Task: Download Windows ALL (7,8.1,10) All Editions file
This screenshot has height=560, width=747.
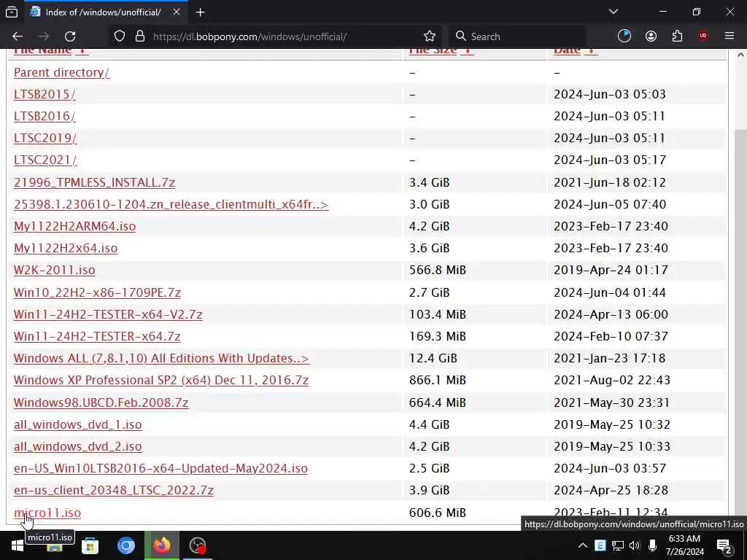Action: click(x=161, y=358)
